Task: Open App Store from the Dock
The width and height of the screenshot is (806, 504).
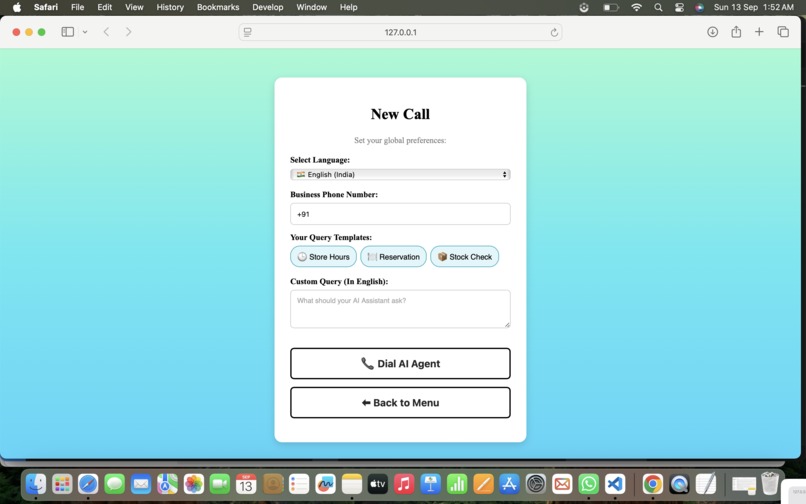Action: coord(509,484)
